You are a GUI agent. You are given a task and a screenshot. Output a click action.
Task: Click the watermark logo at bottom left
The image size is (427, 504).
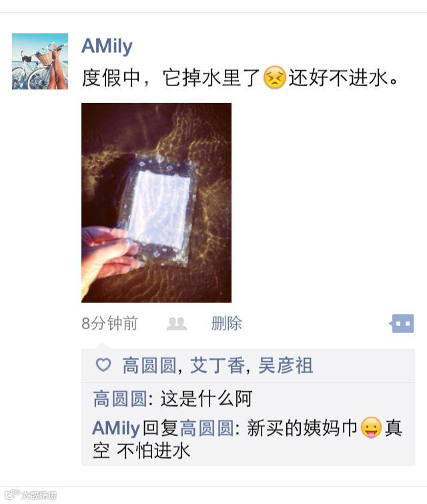(31, 495)
